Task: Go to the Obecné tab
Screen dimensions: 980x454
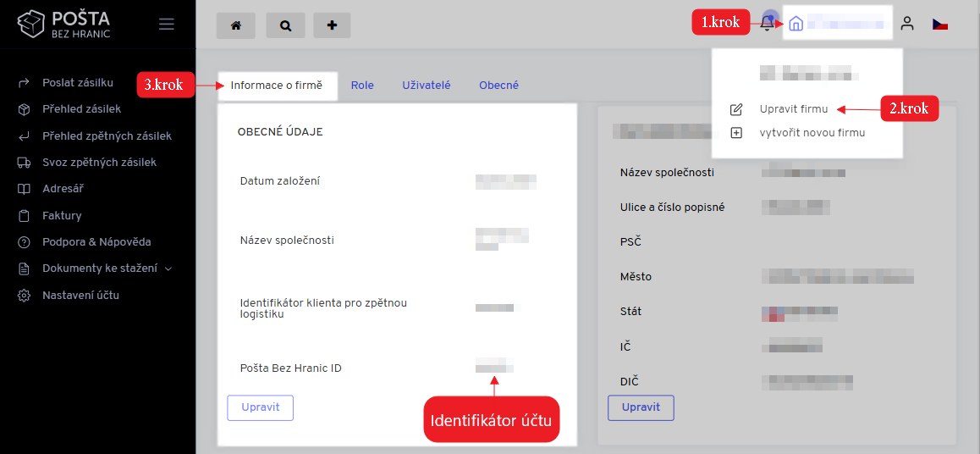Action: click(498, 86)
